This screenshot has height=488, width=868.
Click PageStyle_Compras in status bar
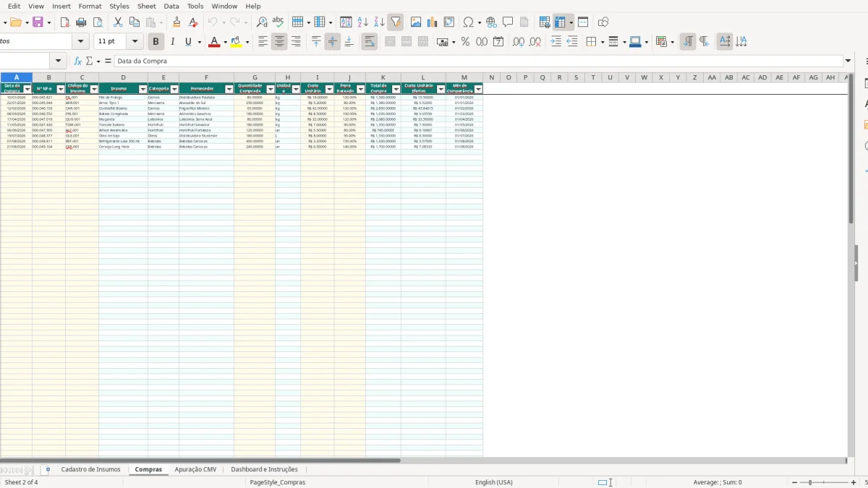277,482
